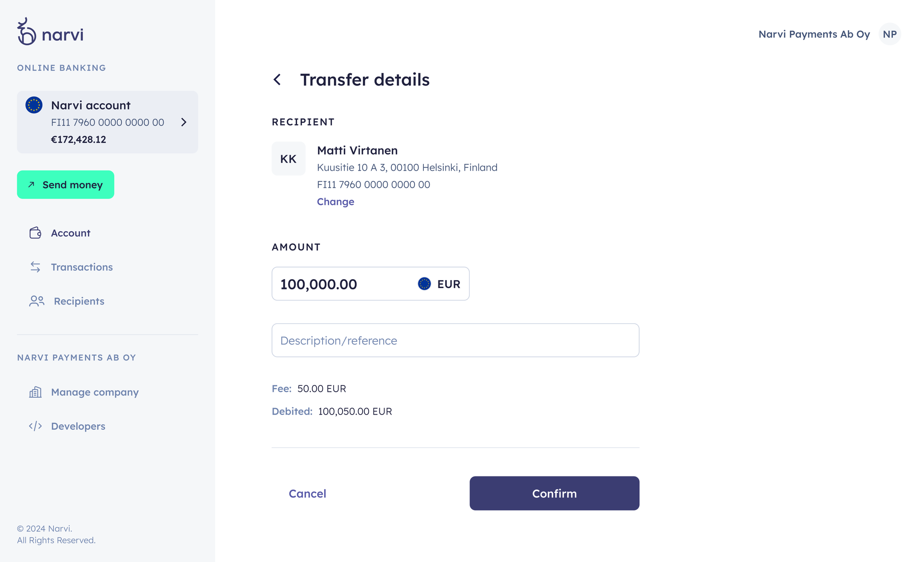
Task: Open the Developers section
Action: [78, 426]
